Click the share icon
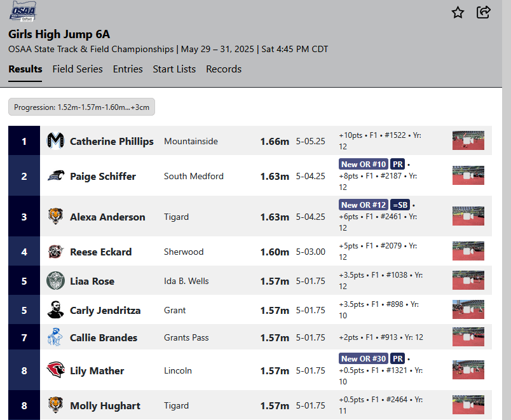This screenshot has width=511, height=420. coord(483,13)
